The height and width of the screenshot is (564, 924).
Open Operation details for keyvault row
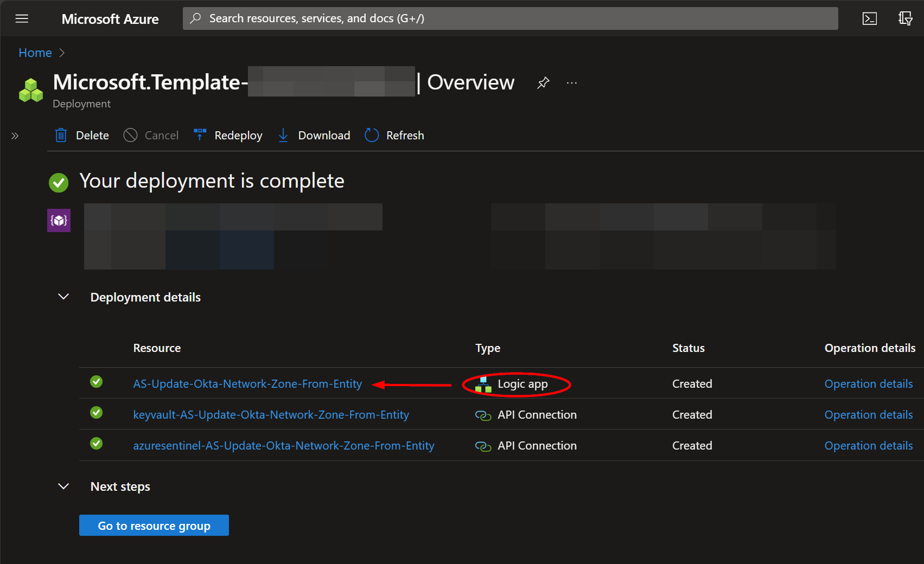[869, 415]
